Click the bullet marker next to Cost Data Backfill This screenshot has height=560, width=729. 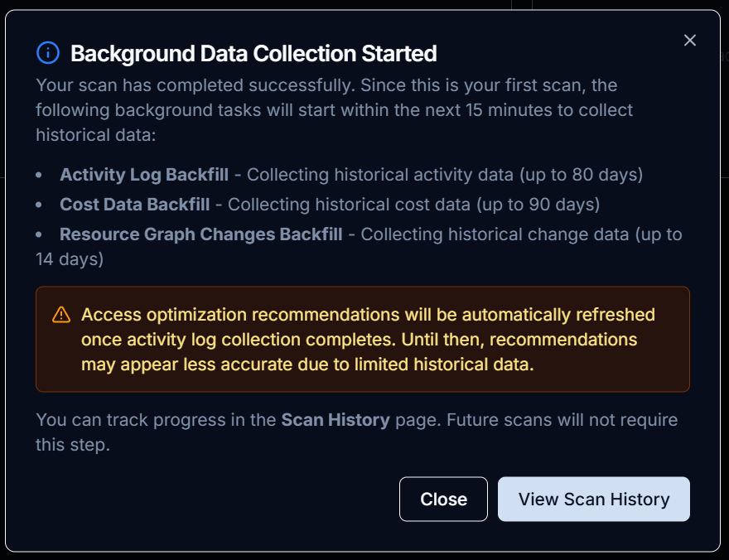tap(38, 205)
